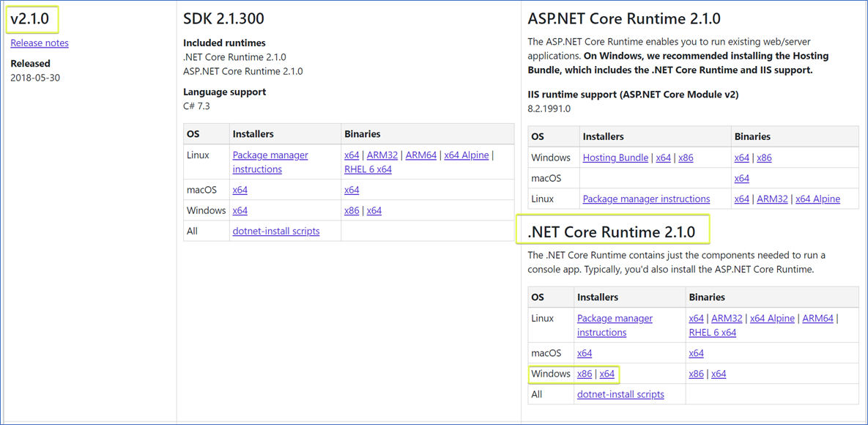
Task: Open ASP.NET Core Linux Package manager instructions
Action: (647, 199)
